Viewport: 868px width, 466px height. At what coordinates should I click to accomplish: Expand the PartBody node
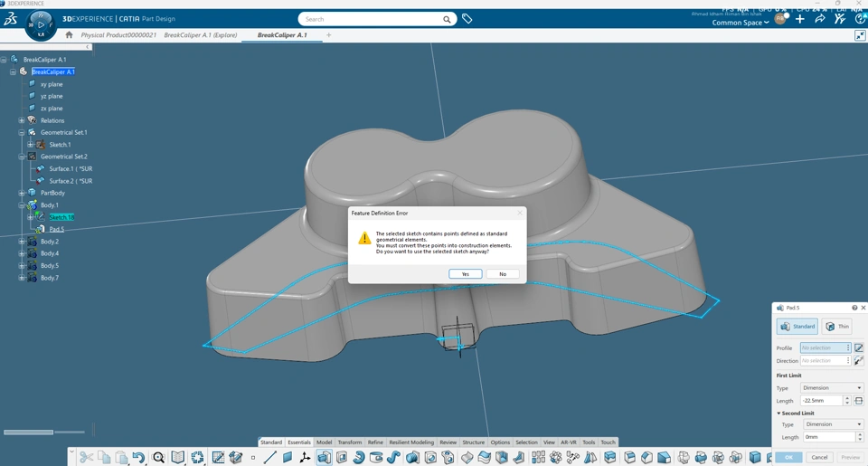point(22,193)
